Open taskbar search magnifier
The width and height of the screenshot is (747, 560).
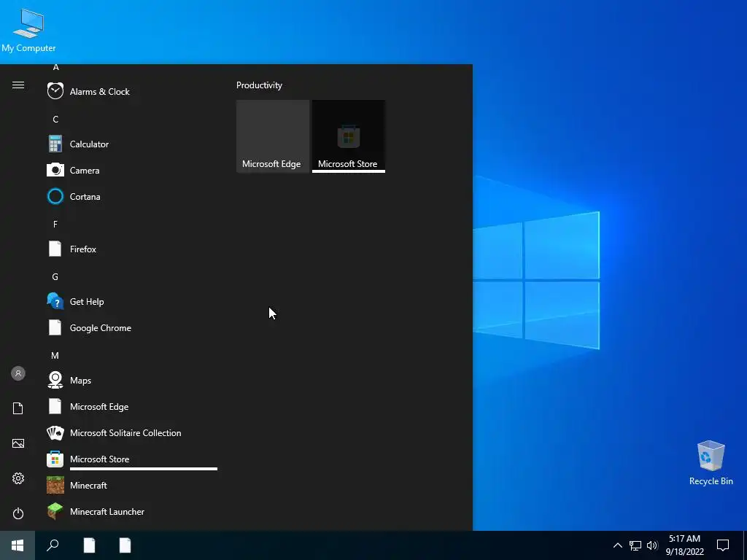pyautogui.click(x=53, y=545)
